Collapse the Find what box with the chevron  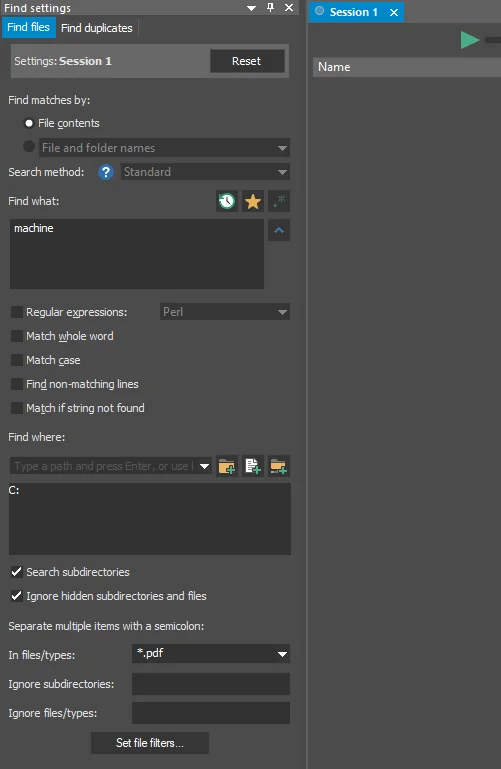click(279, 230)
